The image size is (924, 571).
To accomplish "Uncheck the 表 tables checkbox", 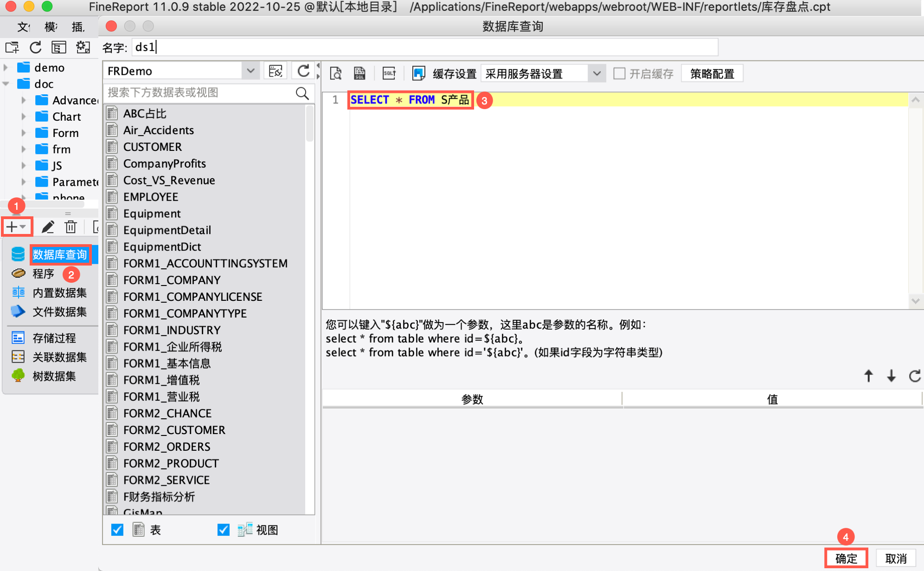I will tap(117, 530).
